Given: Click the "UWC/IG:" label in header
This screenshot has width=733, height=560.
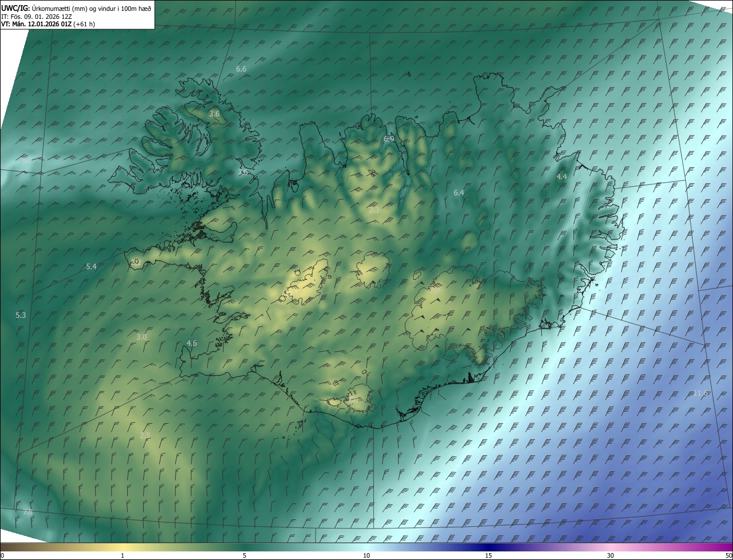Looking at the screenshot, I should pos(15,8).
